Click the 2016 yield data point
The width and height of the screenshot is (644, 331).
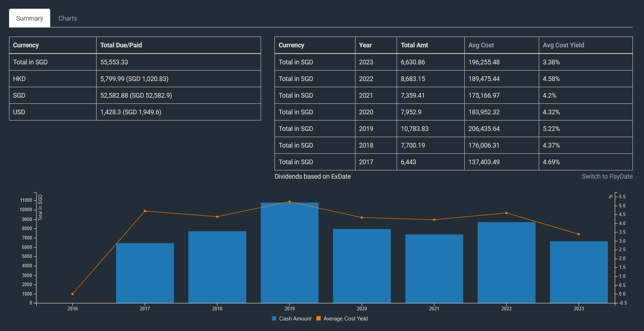click(73, 294)
